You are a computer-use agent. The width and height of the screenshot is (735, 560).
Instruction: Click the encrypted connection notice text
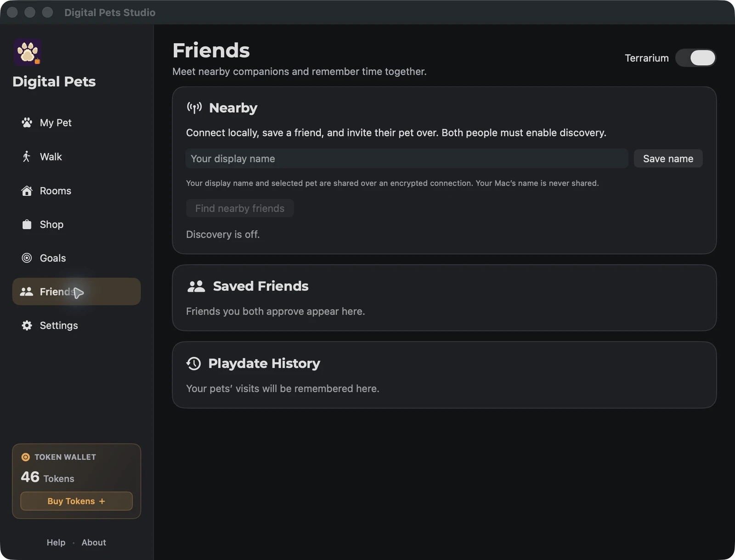[x=392, y=183]
